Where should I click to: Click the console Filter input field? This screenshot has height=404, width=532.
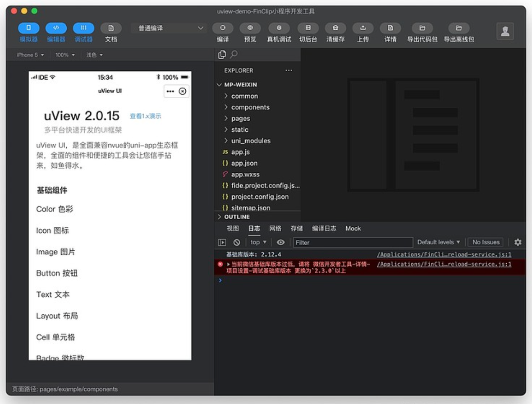pyautogui.click(x=353, y=242)
